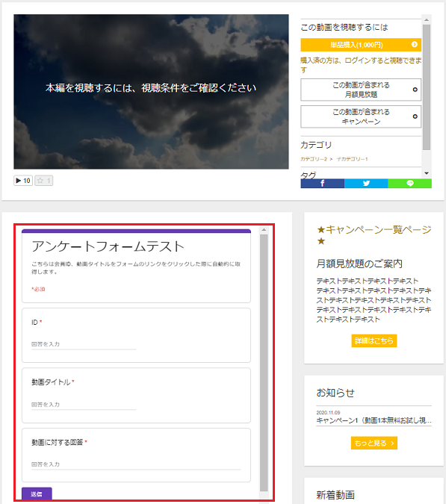Share the video on Twitter

(x=366, y=184)
